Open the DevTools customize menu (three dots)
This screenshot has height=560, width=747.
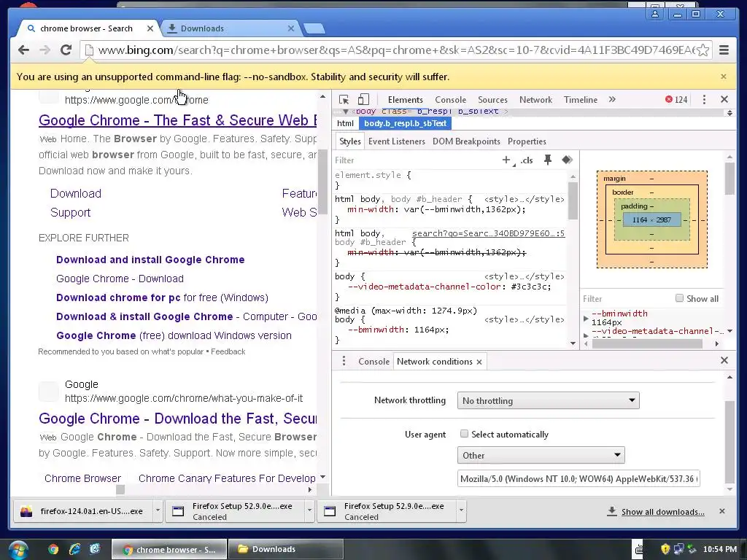(704, 99)
